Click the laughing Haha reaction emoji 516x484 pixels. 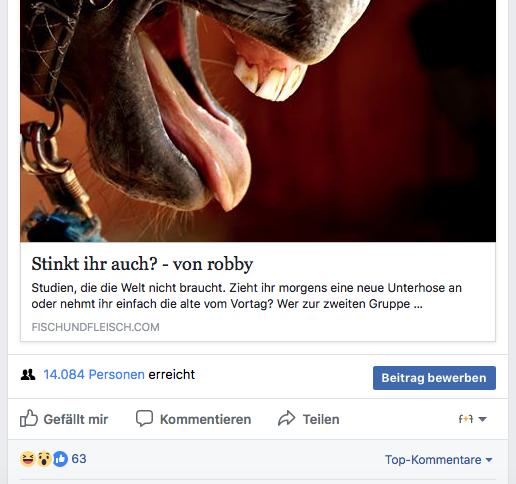[x=28, y=459]
